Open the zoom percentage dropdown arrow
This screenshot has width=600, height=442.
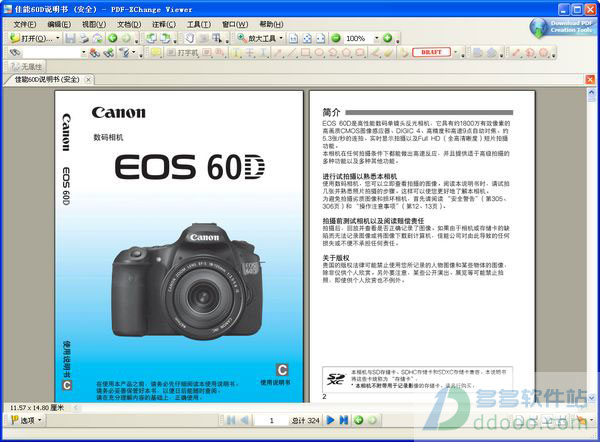pyautogui.click(x=377, y=38)
